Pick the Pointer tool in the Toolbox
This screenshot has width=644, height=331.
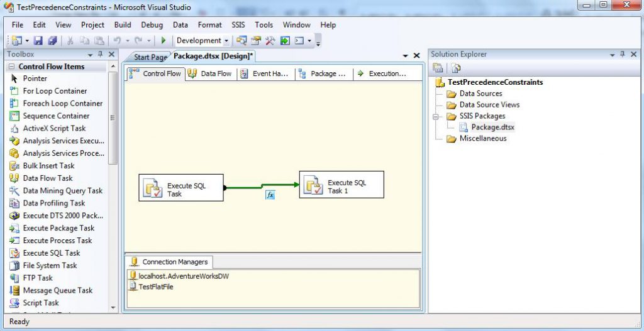[x=35, y=79]
